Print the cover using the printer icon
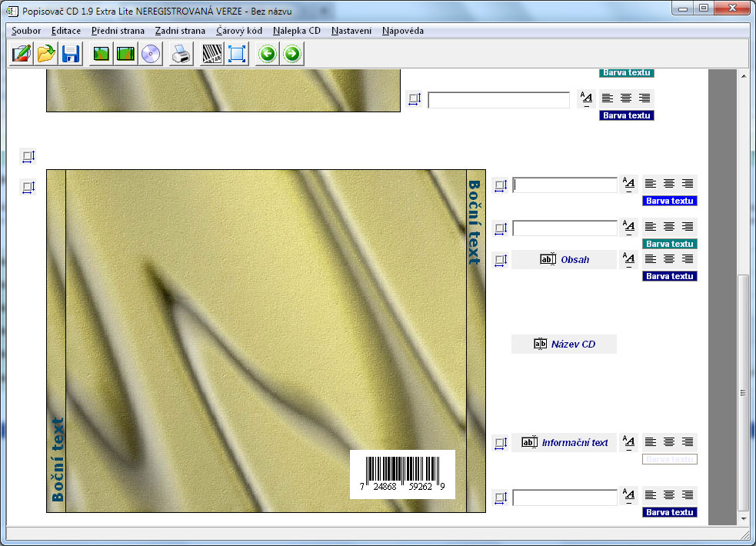756x546 pixels. [x=182, y=54]
